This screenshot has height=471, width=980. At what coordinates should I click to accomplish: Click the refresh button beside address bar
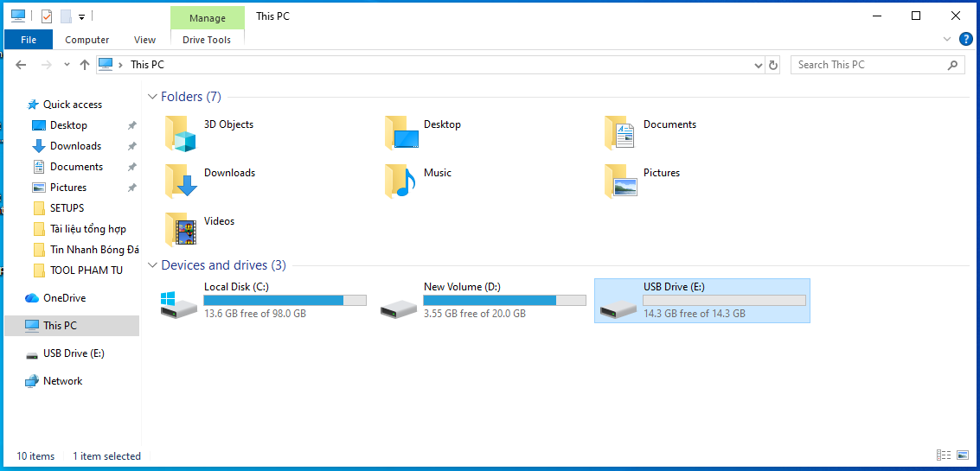[773, 65]
